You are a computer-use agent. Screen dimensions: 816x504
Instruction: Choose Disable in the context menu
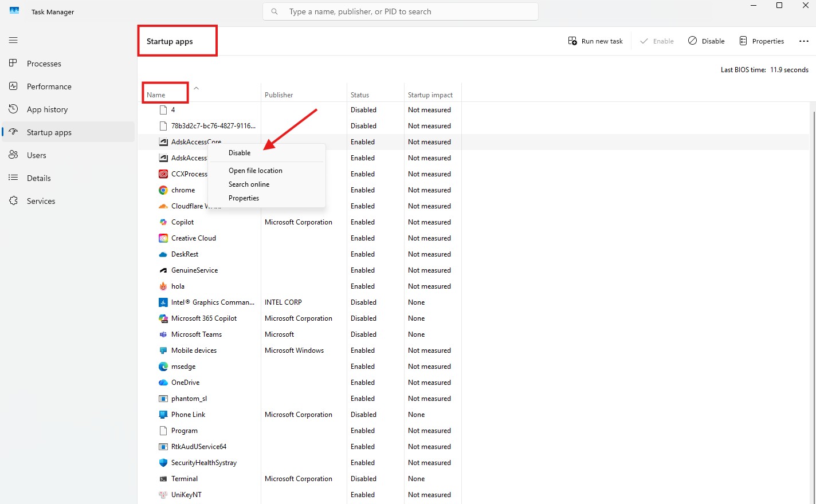pyautogui.click(x=240, y=153)
